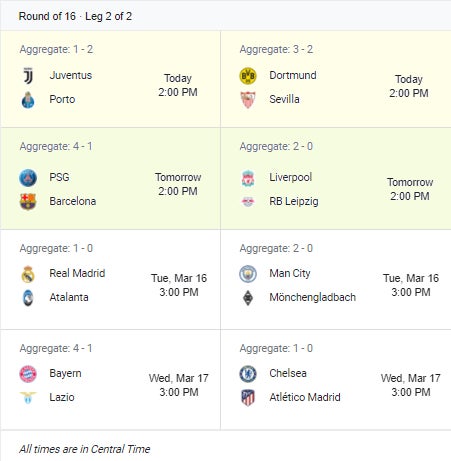
Task: Click the Juventus club logo
Action: pyautogui.click(x=28, y=76)
